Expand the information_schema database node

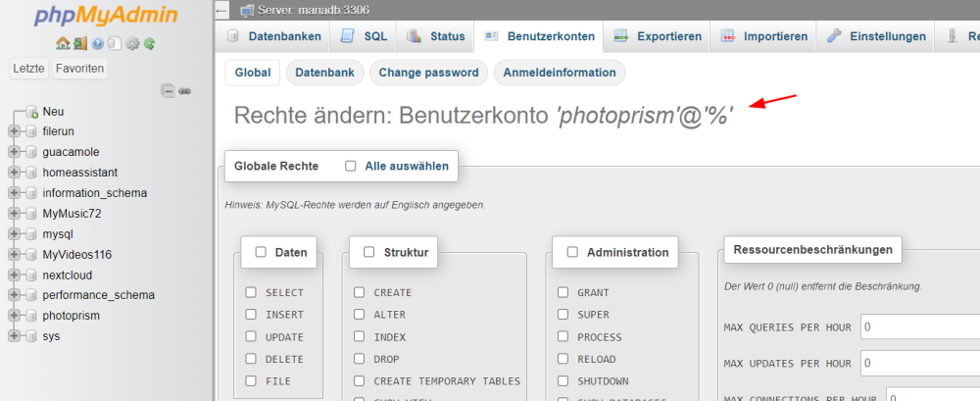[x=14, y=193]
